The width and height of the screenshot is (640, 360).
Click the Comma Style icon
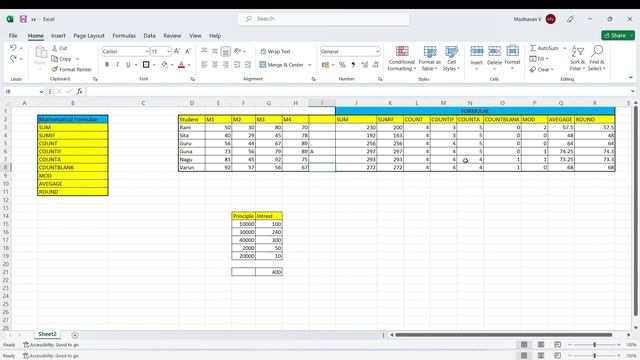(353, 64)
